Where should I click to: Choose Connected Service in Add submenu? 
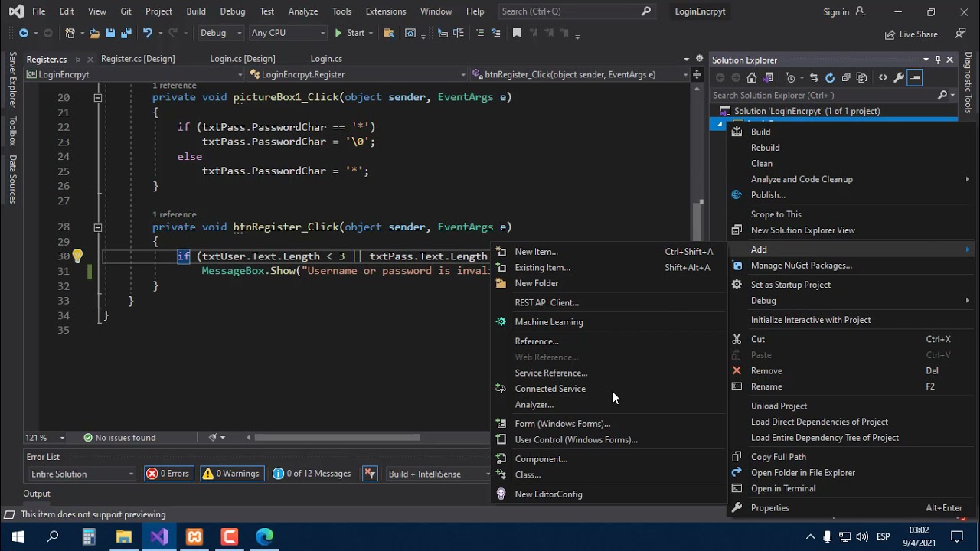607,389
